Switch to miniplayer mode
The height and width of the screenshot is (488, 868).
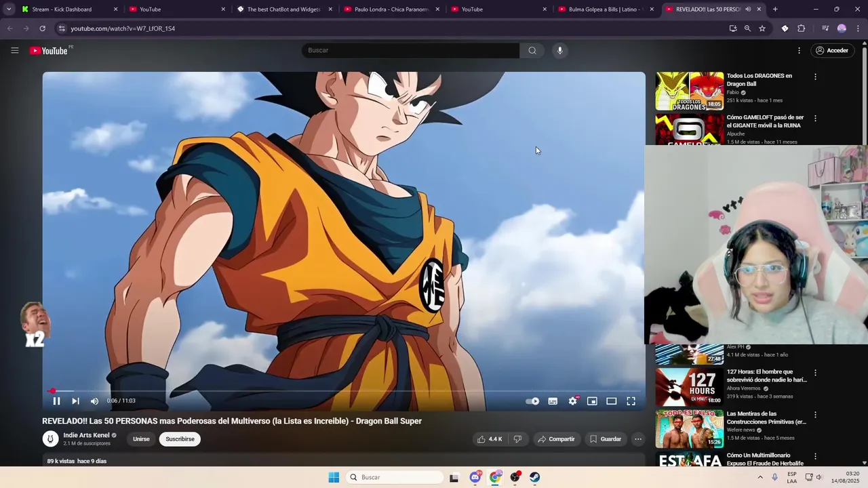[x=592, y=401]
